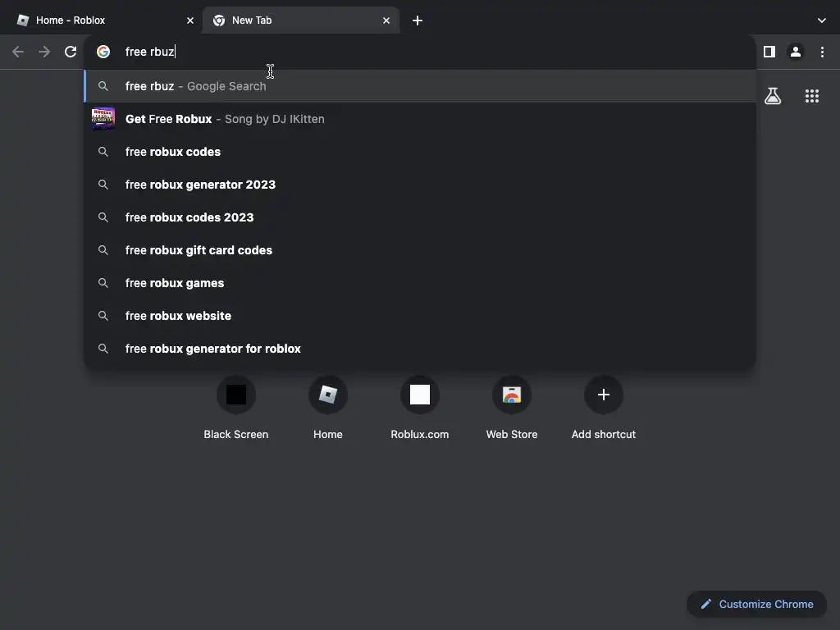Viewport: 840px width, 630px height.
Task: Select the 'free robux website' suggestion
Action: coord(421,316)
